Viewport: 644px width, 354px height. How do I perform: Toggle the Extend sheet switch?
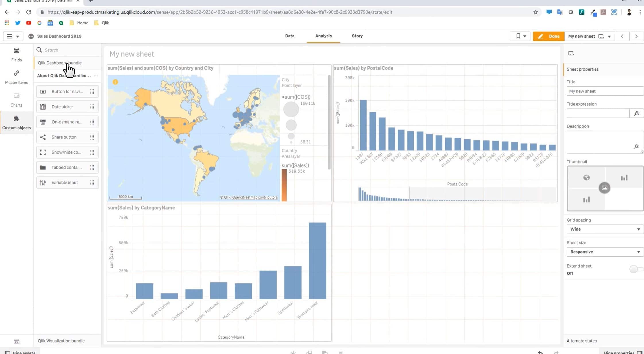pos(636,269)
